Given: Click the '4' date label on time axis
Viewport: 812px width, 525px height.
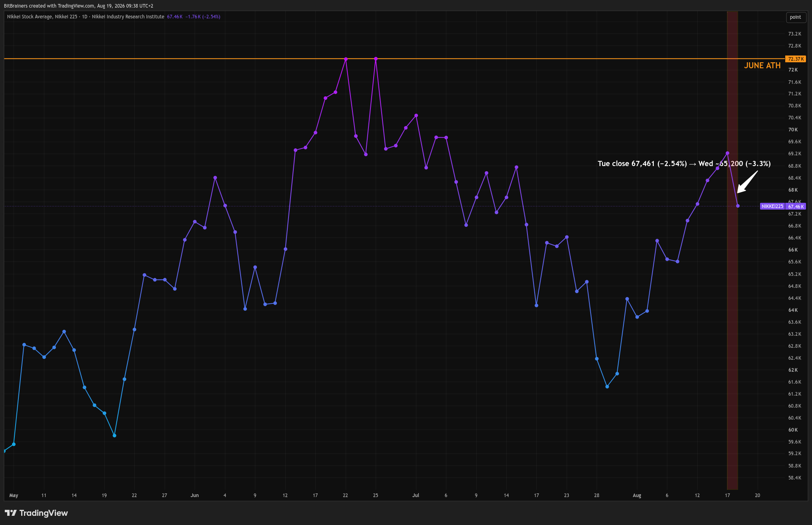Looking at the screenshot, I should pos(225,495).
